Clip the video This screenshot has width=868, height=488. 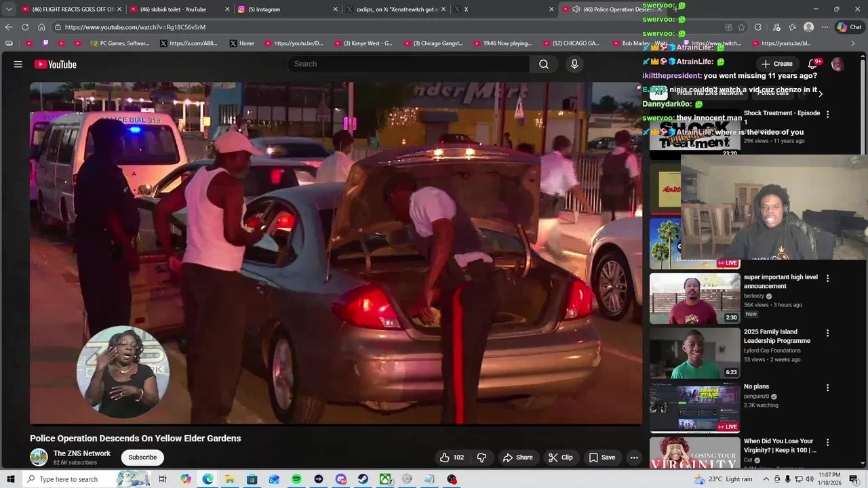[560, 457]
